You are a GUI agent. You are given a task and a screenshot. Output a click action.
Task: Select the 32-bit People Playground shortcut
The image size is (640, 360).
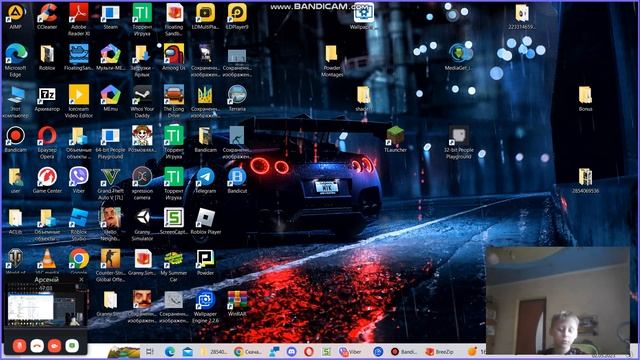(458, 136)
